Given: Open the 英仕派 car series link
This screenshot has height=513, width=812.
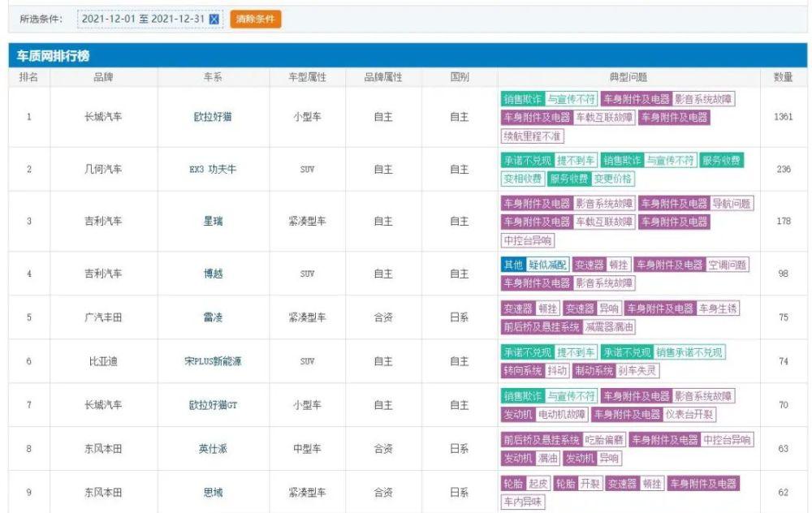Looking at the screenshot, I should coord(213,449).
